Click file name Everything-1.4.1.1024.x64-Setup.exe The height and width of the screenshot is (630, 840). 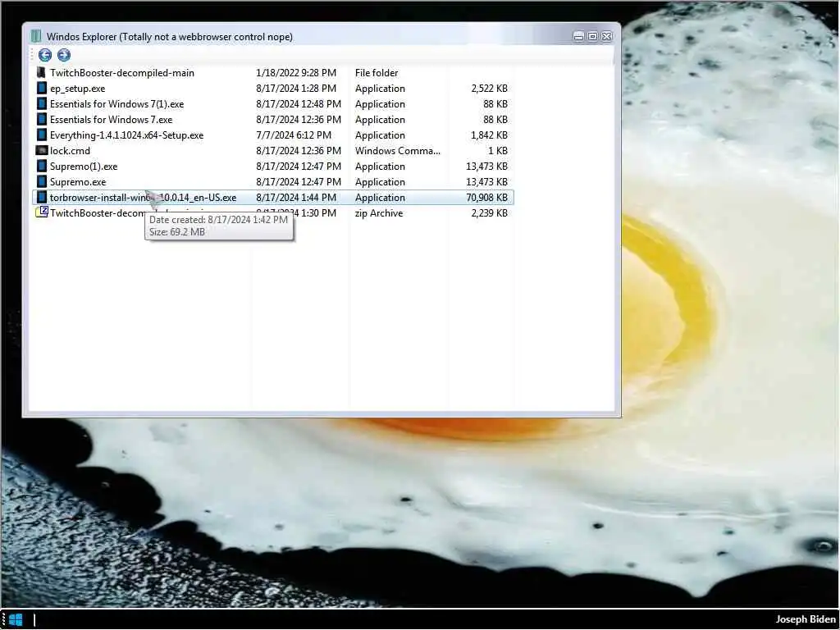pyautogui.click(x=127, y=135)
